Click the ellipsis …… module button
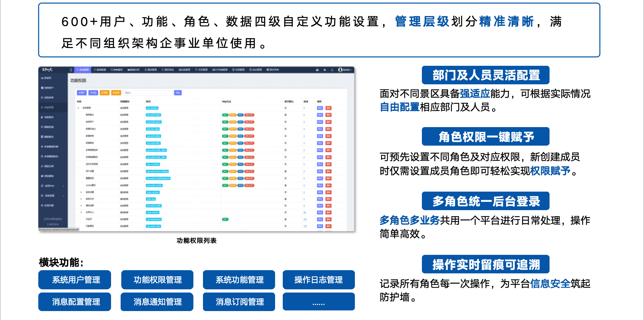Image resolution: width=644 pixels, height=320 pixels. click(319, 302)
